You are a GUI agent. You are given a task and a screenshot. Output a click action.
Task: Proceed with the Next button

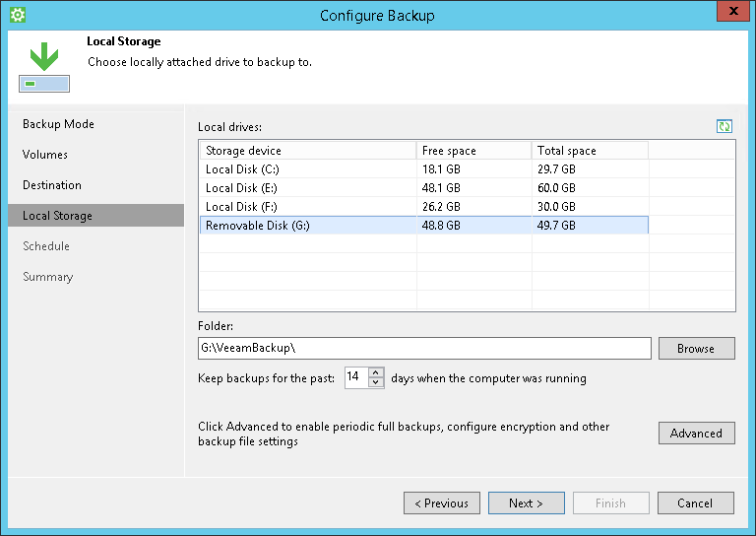527,503
